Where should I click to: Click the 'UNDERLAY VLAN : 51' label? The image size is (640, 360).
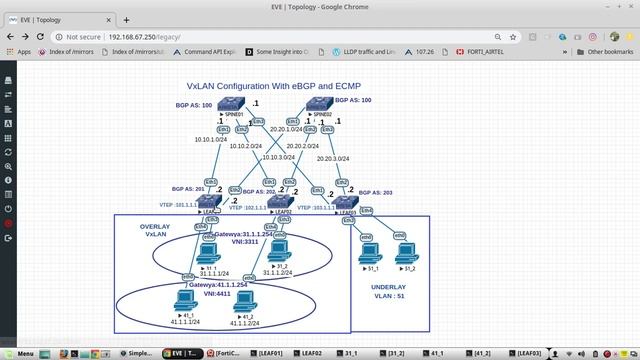point(389,291)
